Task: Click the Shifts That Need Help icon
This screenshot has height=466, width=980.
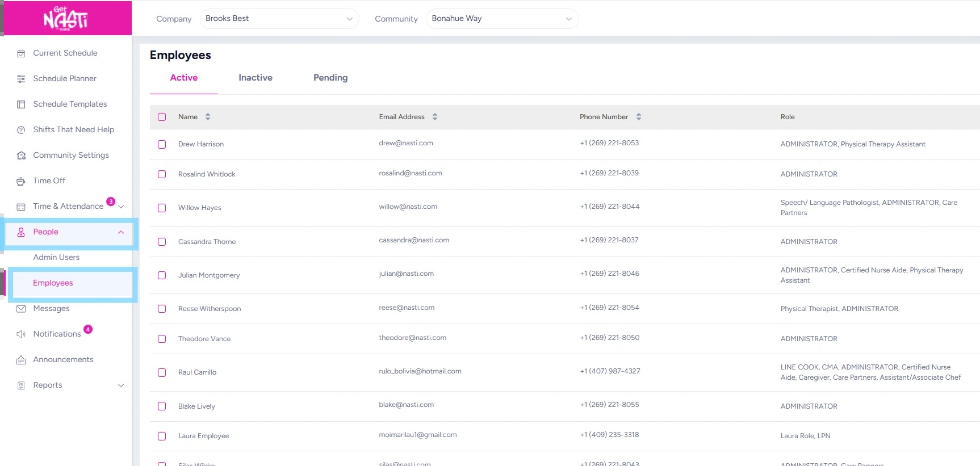Action: pos(21,130)
